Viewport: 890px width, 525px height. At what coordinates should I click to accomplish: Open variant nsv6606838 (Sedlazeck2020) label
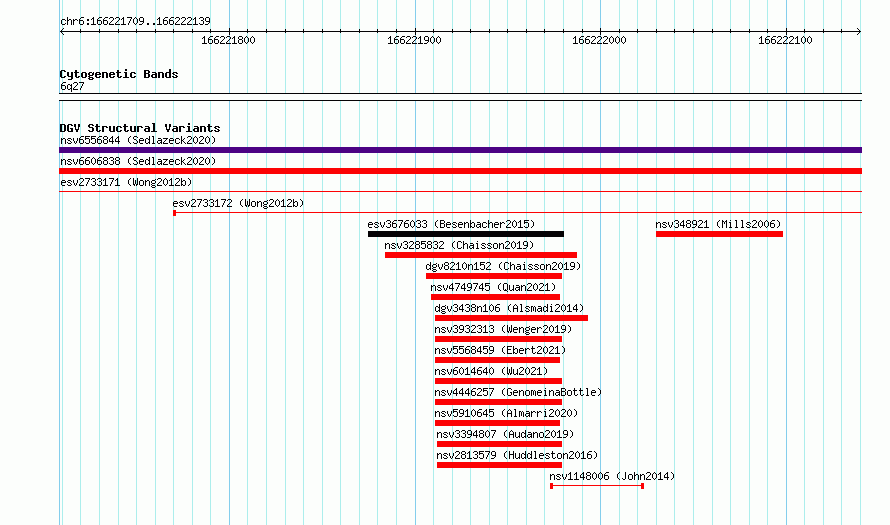click(x=138, y=161)
